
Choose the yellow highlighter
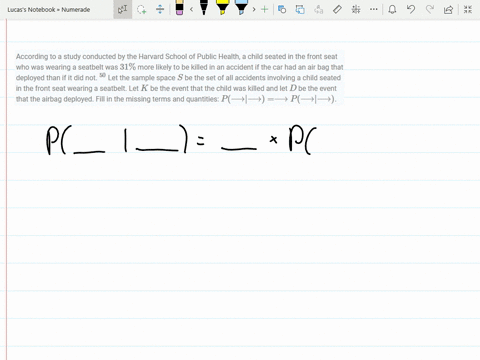tap(222, 8)
